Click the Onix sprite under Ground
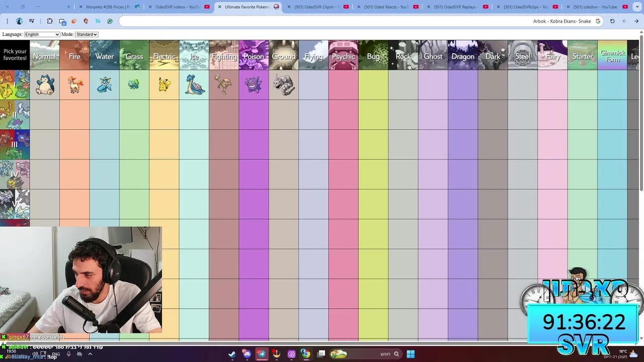This screenshot has width=644, height=362. (x=284, y=84)
